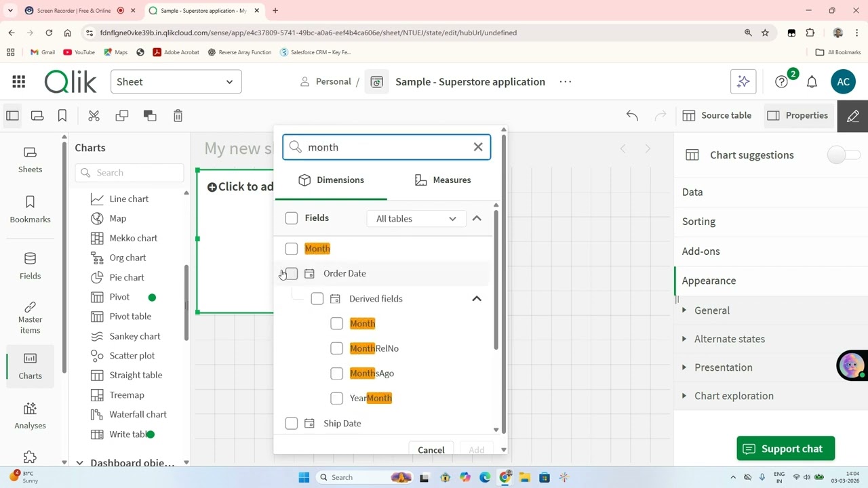Open the app options ellipsis menu
This screenshot has height=488, width=868.
tap(565, 82)
